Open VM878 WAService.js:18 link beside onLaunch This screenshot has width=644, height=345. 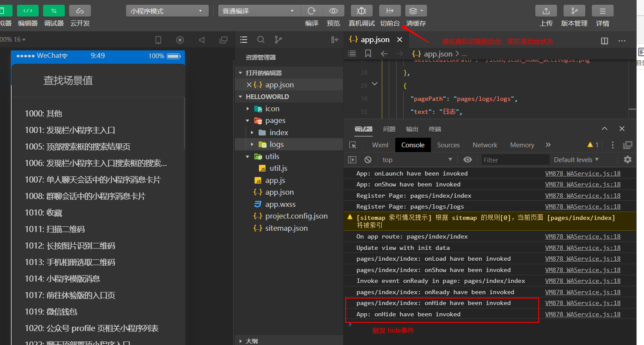pos(583,173)
